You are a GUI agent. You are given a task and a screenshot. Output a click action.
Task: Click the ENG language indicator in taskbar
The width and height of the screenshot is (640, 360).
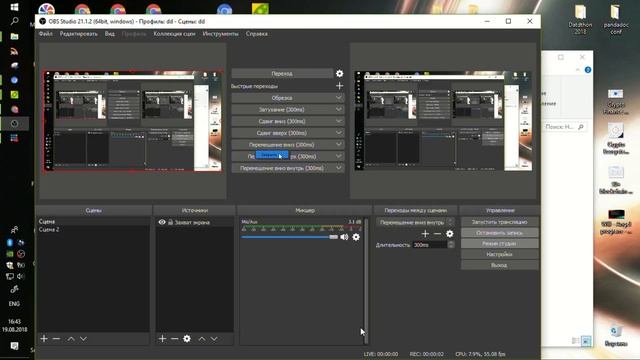point(14,304)
